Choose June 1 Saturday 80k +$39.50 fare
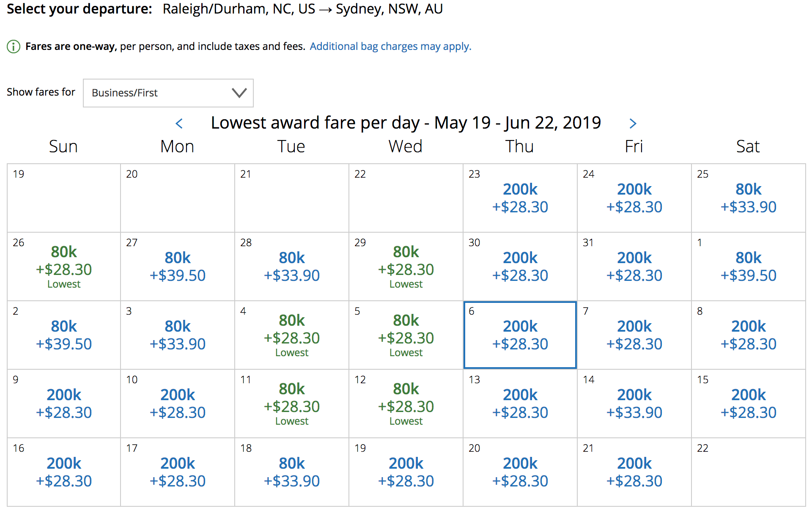This screenshot has height=511, width=812. (x=749, y=266)
